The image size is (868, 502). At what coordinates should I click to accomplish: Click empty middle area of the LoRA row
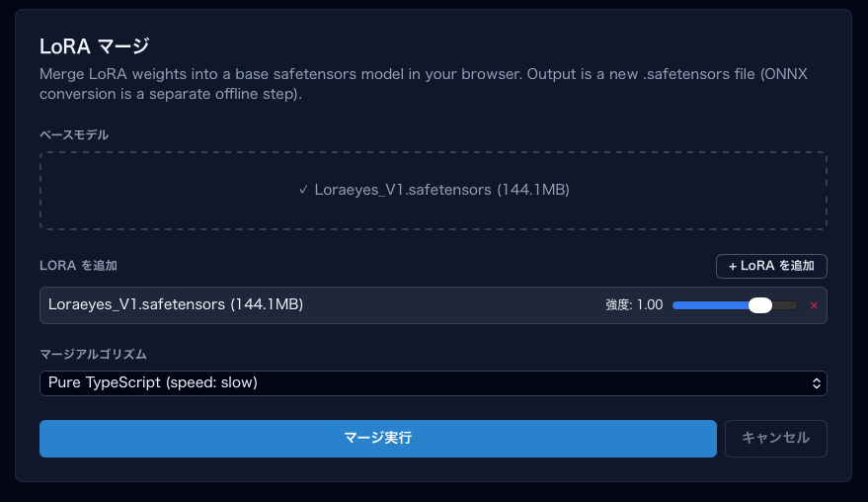[x=454, y=305]
